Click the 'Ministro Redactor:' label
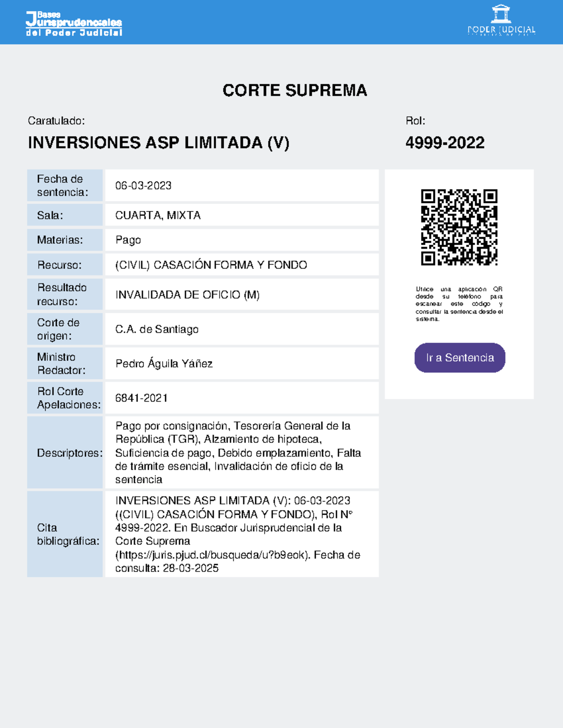This screenshot has width=563, height=728. 61,363
